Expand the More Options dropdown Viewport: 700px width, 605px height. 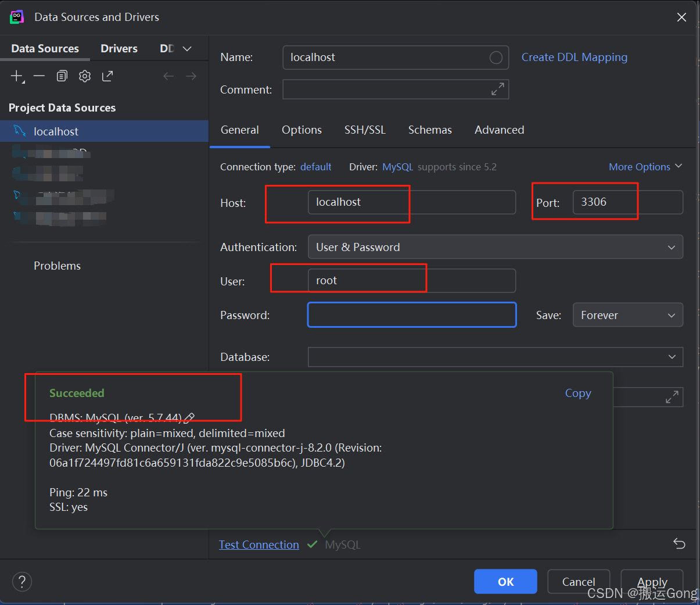coord(645,167)
